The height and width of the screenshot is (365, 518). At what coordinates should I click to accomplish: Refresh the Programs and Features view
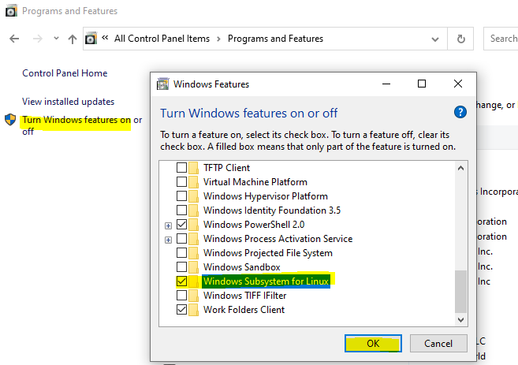(x=461, y=39)
